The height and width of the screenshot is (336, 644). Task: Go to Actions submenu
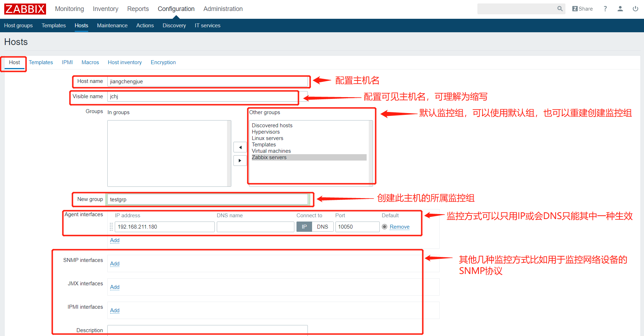click(x=145, y=26)
